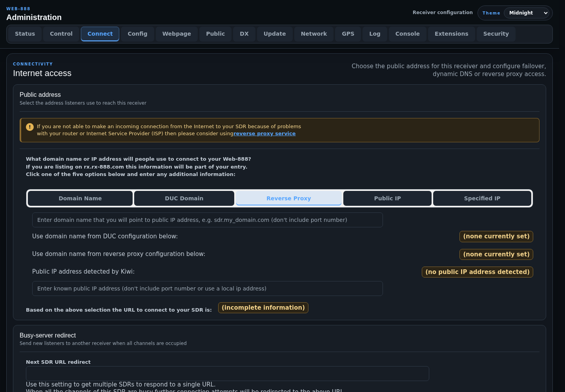Select the Public IP option
The height and width of the screenshot is (392, 565).
pos(387,198)
